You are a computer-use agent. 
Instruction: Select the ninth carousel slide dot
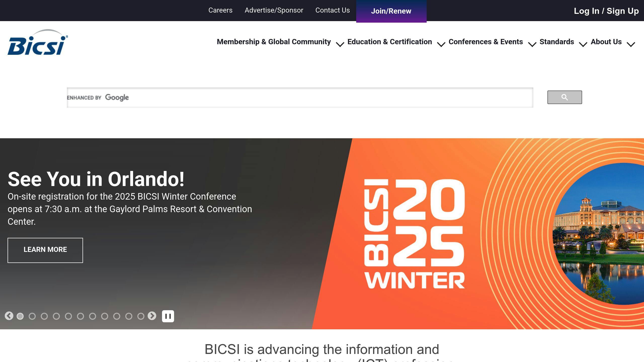point(117,316)
